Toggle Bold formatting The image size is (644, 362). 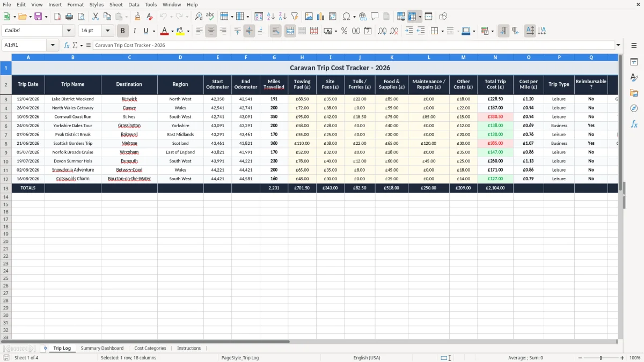(122, 31)
